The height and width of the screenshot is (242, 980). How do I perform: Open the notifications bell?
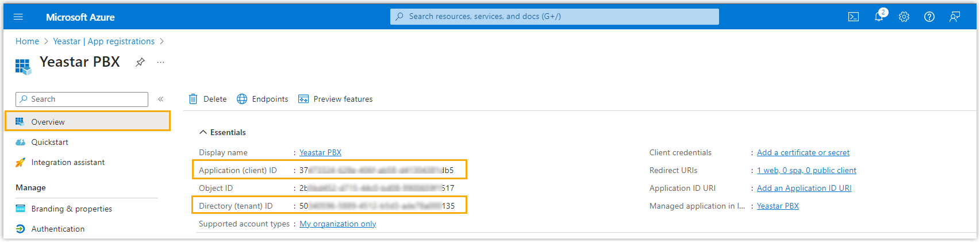(x=879, y=17)
